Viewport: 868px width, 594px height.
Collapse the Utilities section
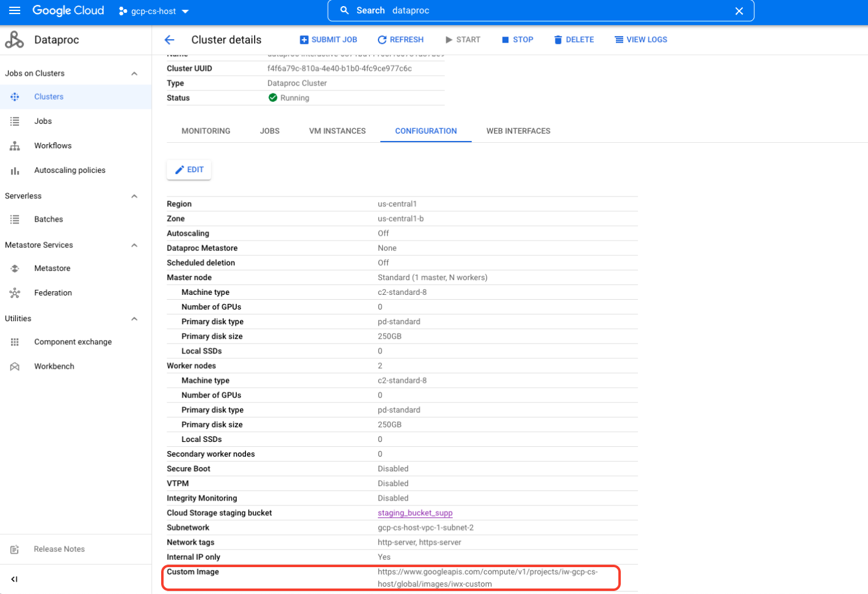click(x=134, y=319)
